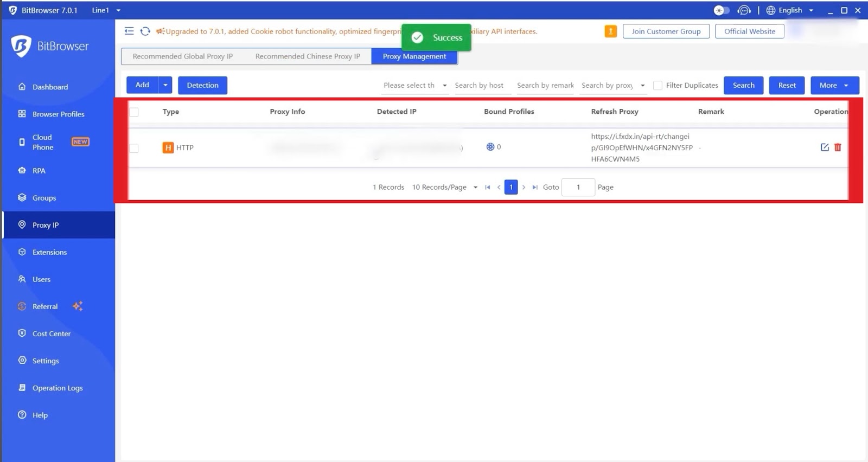Click the Detection button
This screenshot has height=462, width=868.
pos(202,85)
